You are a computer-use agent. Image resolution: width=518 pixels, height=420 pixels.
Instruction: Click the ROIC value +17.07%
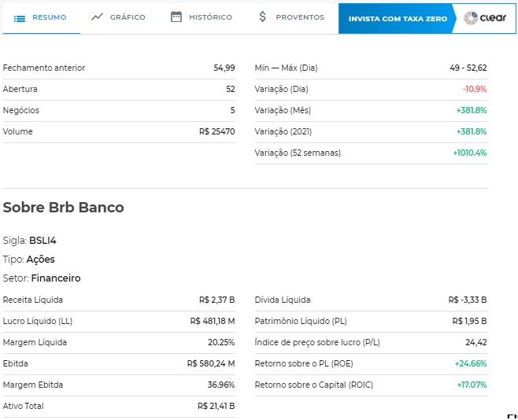(472, 385)
